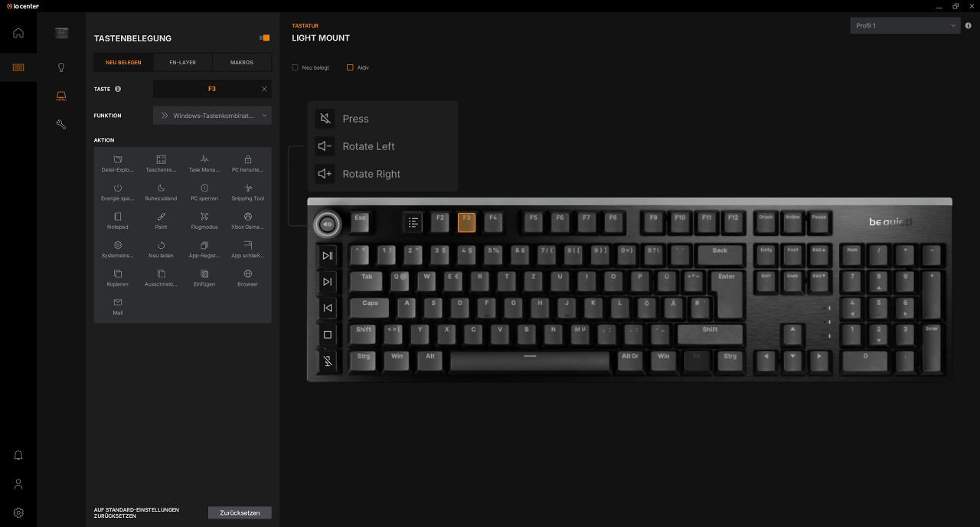Select the Notepad action icon
Image resolution: width=980 pixels, height=527 pixels.
(118, 217)
